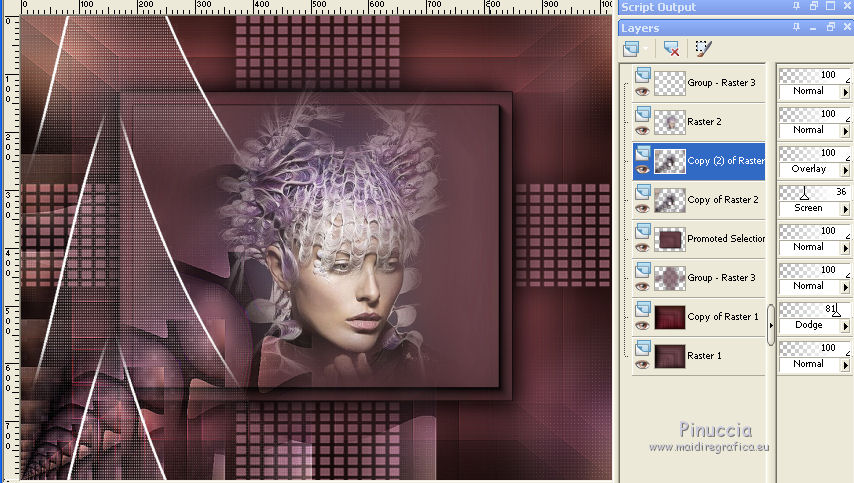Click the Overlay blend mode label
Viewport: 854px width, 483px height.
click(809, 169)
